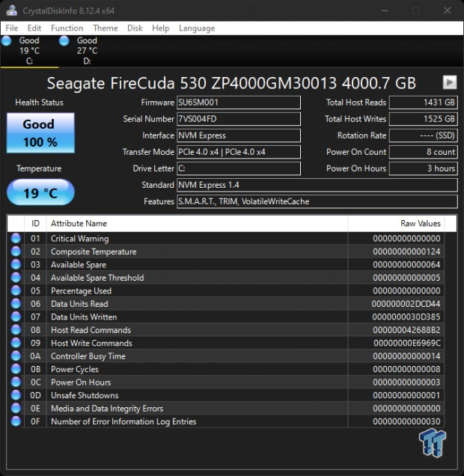Click status orb for Available Spare Threshold row
Viewport: 464px width, 476px height.
coord(16,278)
